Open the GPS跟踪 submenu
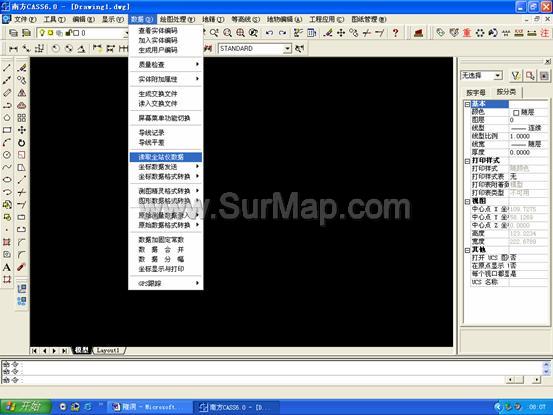The width and height of the screenshot is (553, 415). pos(165,283)
